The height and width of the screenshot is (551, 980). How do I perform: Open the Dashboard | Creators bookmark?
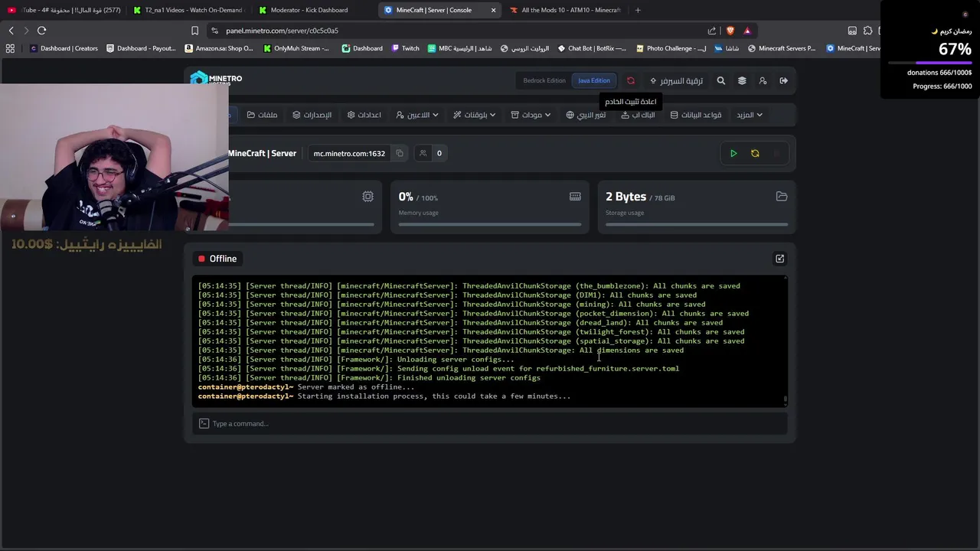click(x=64, y=48)
